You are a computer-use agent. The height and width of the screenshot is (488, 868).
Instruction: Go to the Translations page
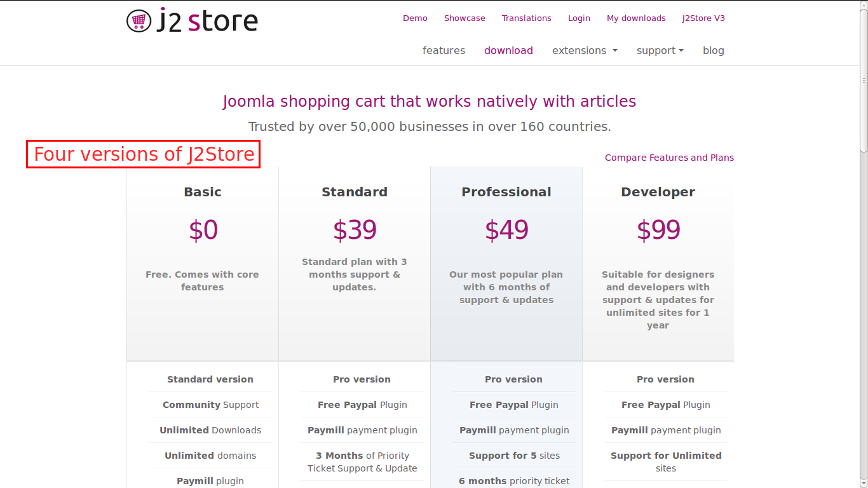[x=527, y=18]
